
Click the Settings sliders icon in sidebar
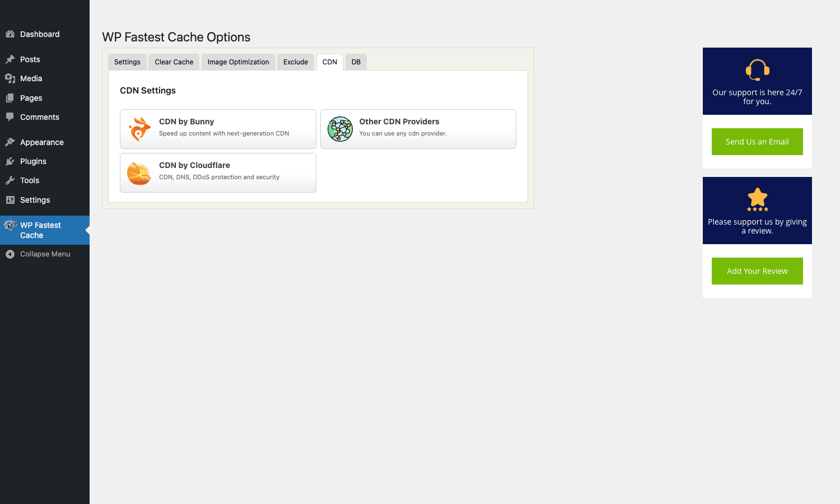click(x=10, y=200)
